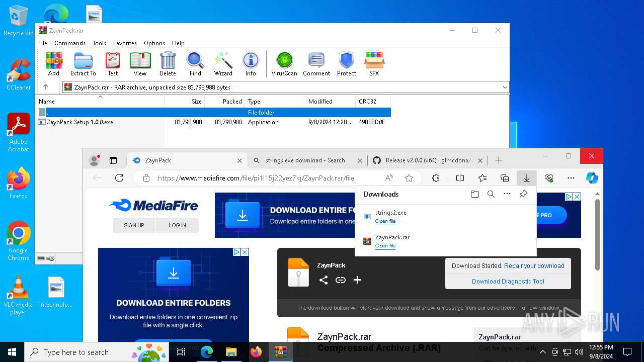
Task: Click the MediaFire logo
Action: 153,205
